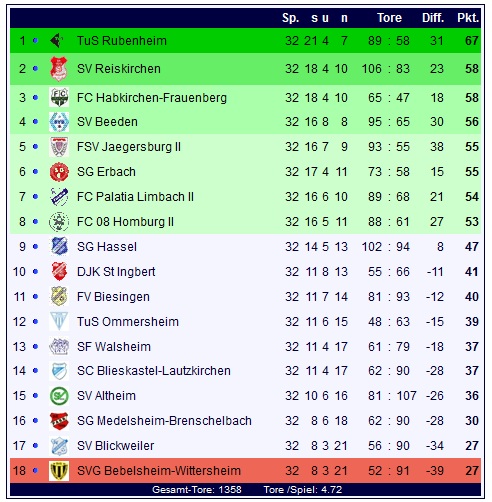Click the Tore column header
Screen dimensions: 492x502
[x=389, y=18]
